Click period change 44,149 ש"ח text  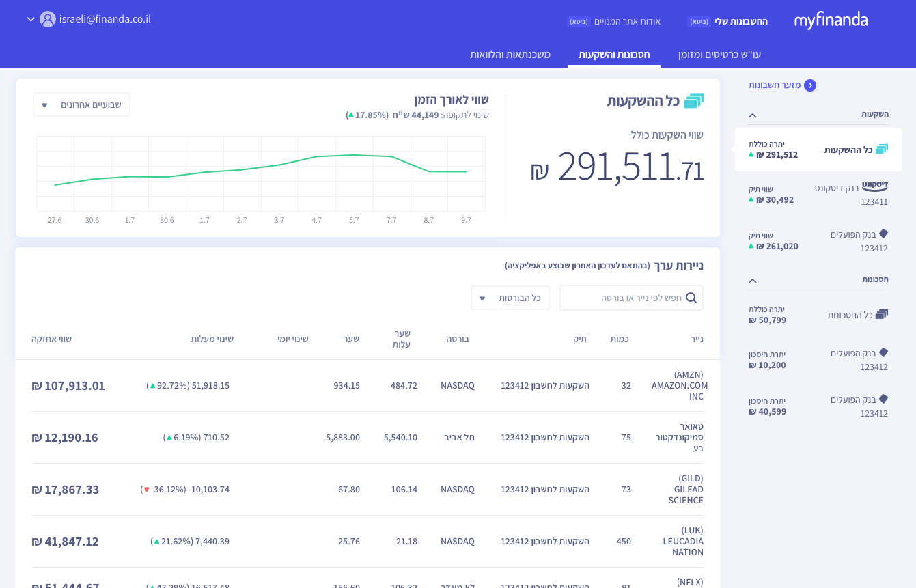(415, 115)
